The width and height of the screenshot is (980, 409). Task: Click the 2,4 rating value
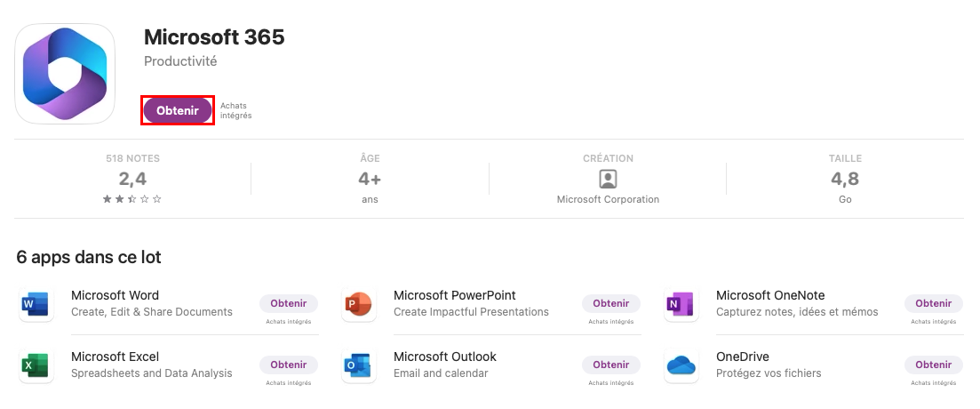click(x=132, y=179)
